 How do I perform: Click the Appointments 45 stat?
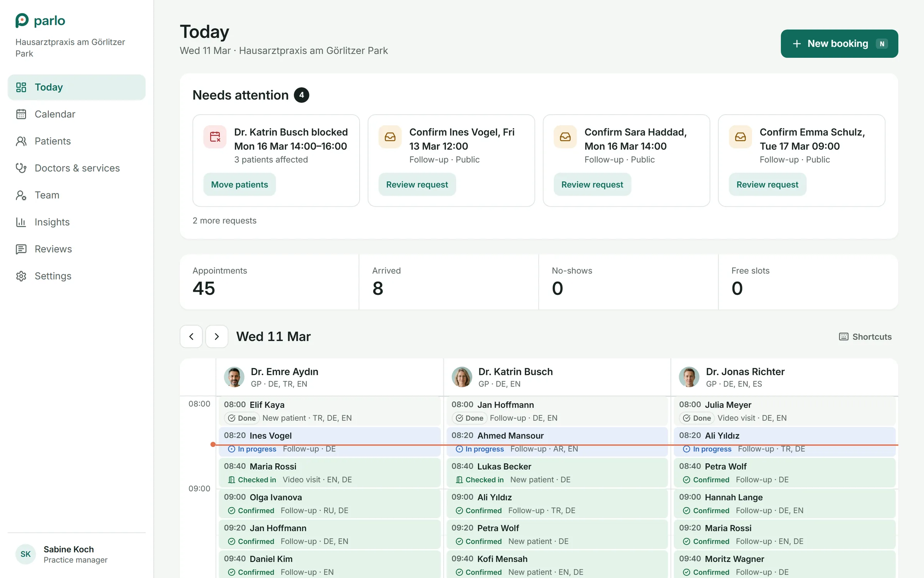click(269, 282)
